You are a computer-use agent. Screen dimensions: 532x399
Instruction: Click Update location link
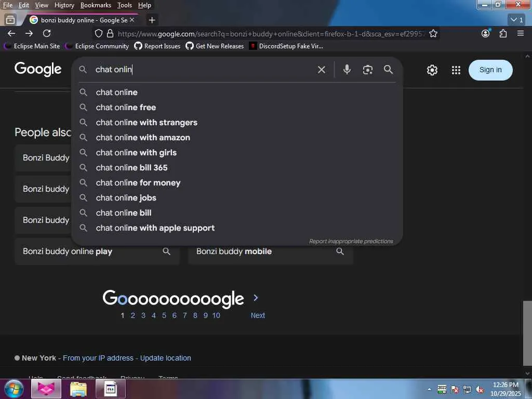[166, 358]
